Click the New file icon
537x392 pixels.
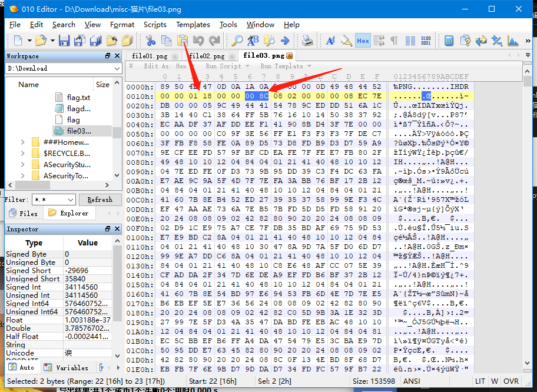(18, 41)
